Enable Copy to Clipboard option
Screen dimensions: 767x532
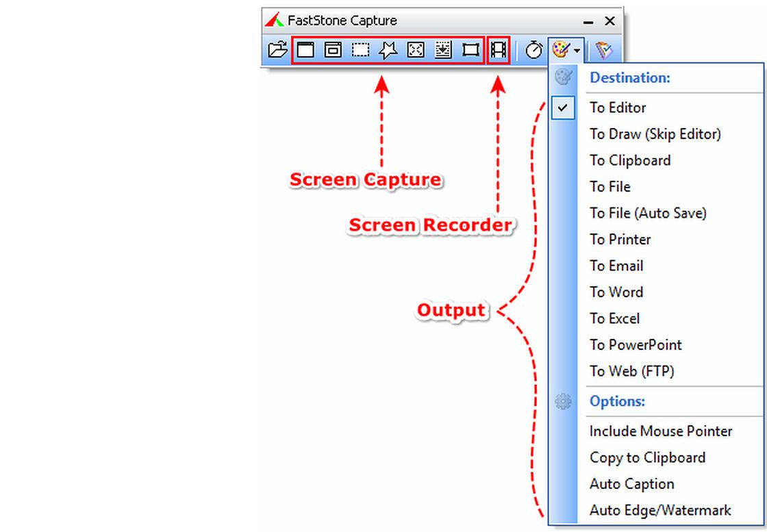pyautogui.click(x=655, y=457)
